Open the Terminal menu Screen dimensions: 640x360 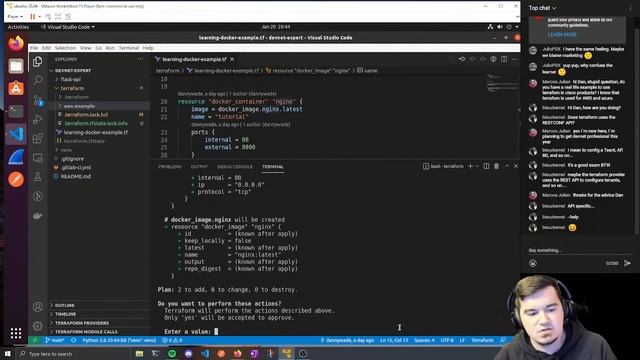point(129,48)
